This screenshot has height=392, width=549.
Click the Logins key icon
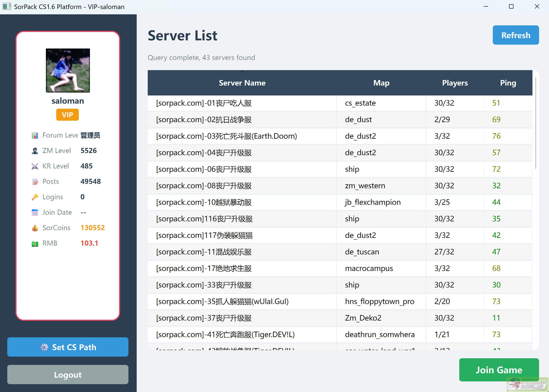[x=35, y=197]
